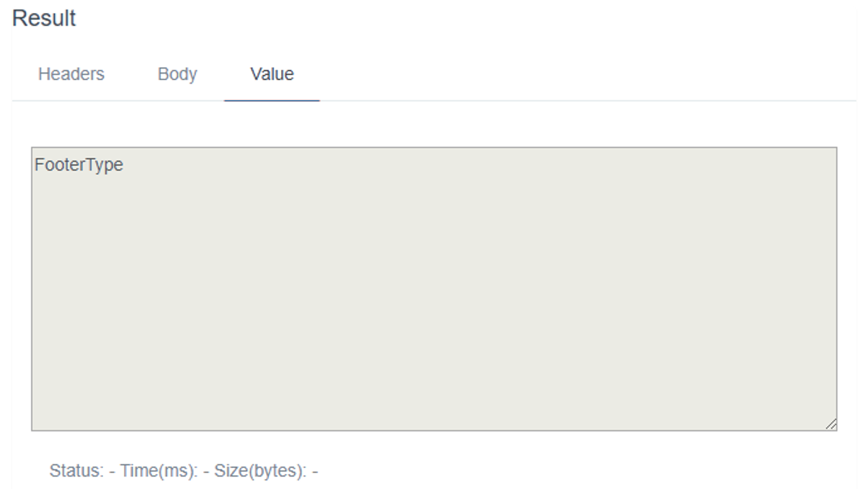868x489 pixels.
Task: Click the Size(bytes) readout in status line
Action: click(x=256, y=471)
